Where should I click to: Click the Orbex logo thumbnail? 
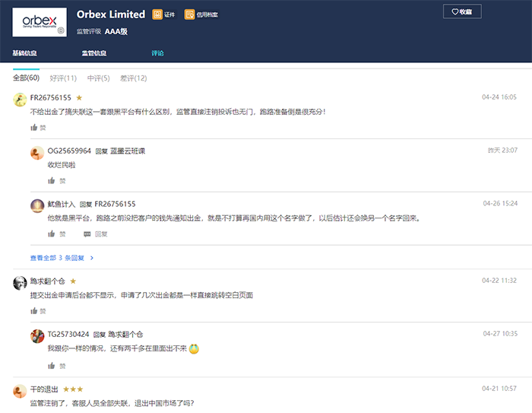pos(40,22)
